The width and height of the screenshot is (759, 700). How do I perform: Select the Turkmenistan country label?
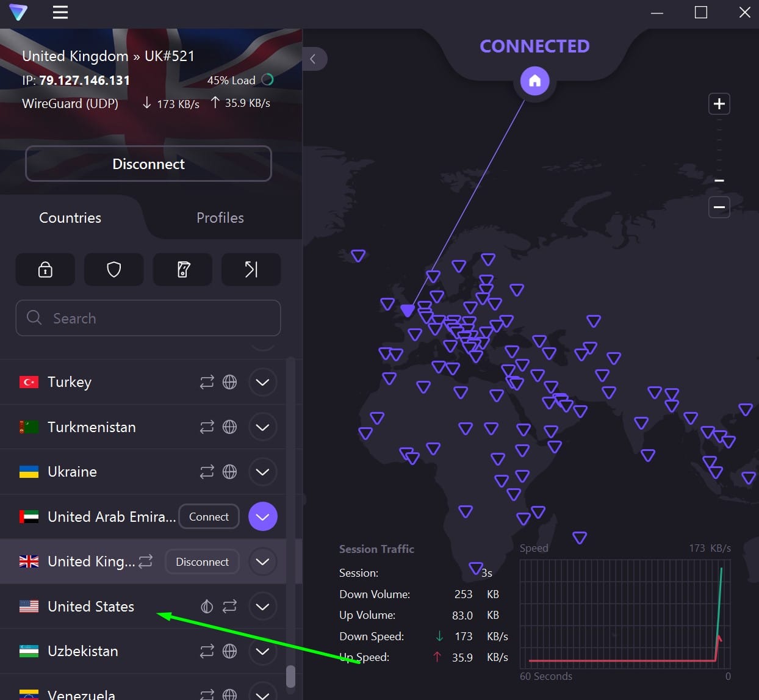point(92,427)
